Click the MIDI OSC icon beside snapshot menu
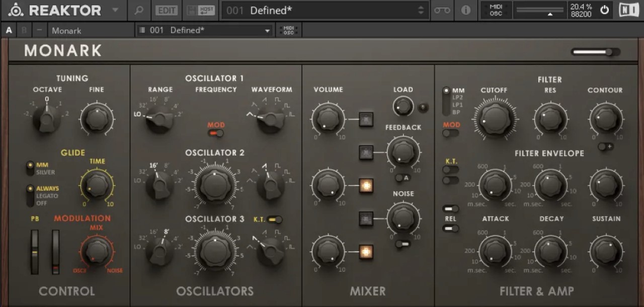Screen dimensions: 644x307 289,30
